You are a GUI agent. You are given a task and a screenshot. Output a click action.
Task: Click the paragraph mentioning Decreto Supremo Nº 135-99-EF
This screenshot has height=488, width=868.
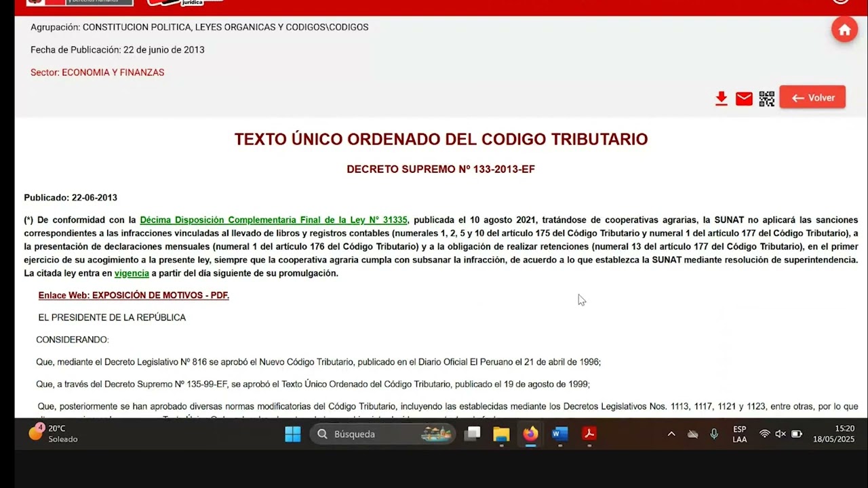313,384
